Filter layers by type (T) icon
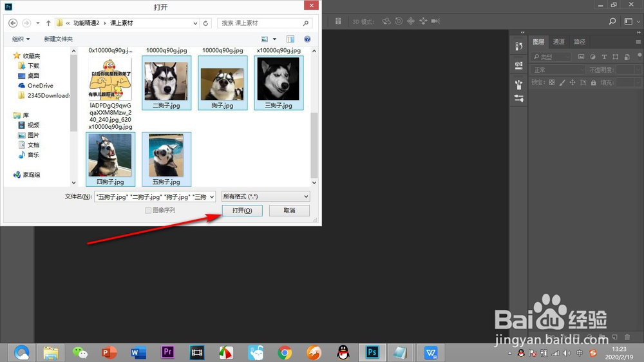644x362 pixels. [x=604, y=57]
